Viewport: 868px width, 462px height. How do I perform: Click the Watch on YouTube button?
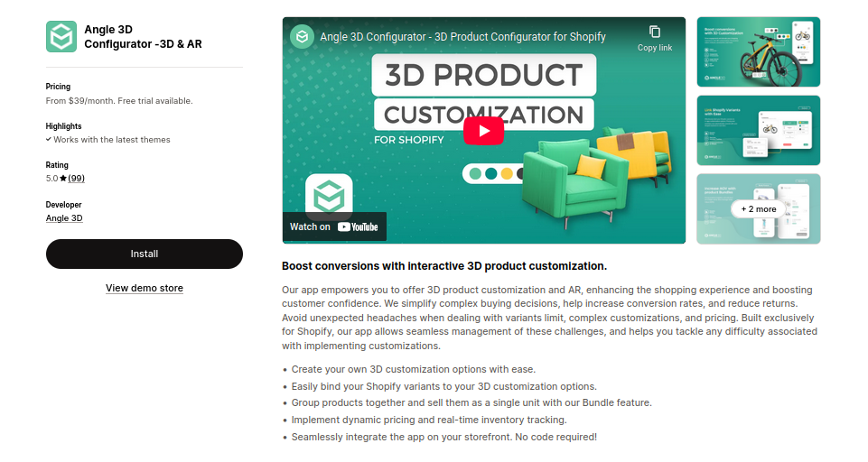click(x=334, y=226)
